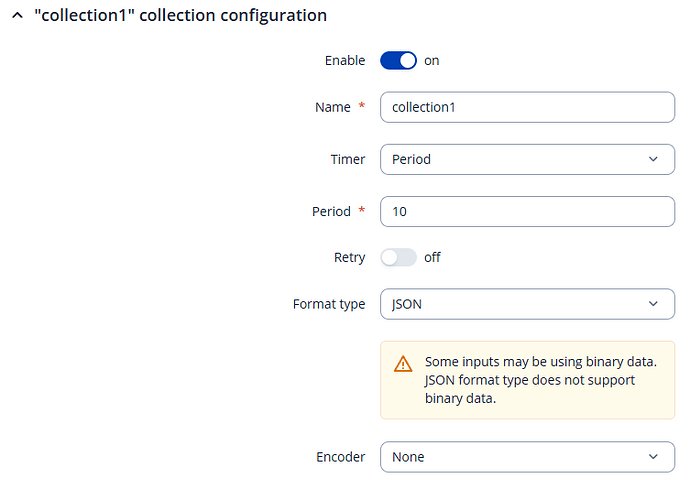Click the binary data warning message text
The image size is (690, 489).
tap(540, 380)
